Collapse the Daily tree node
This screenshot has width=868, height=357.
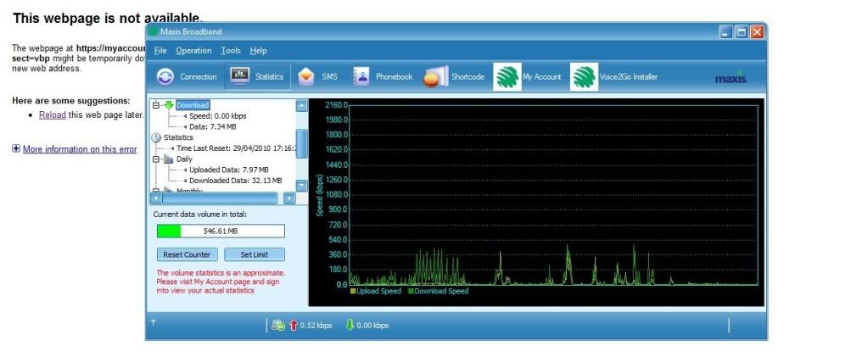[x=156, y=159]
